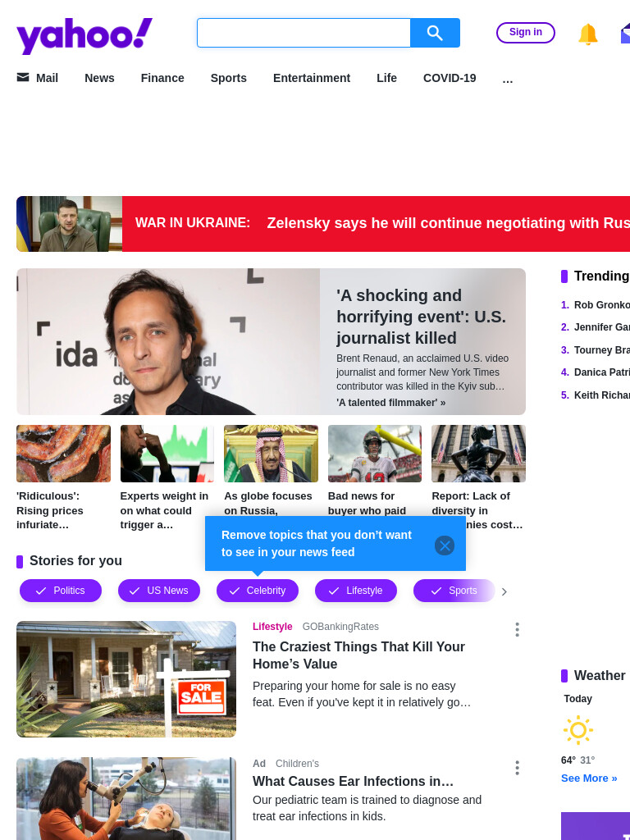Screen dimensions: 630x840
Task: Open See More weather link
Action: [x=589, y=778]
